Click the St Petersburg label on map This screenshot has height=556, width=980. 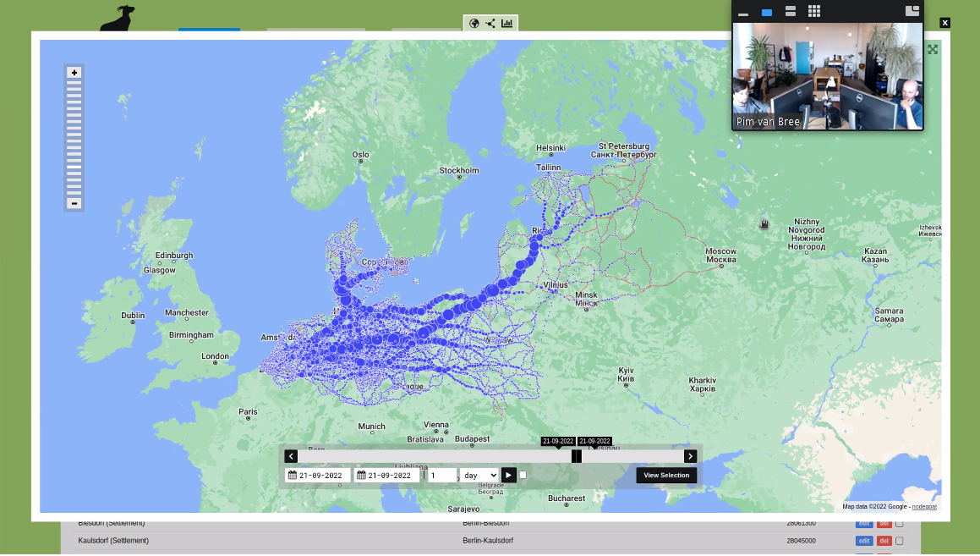point(624,150)
